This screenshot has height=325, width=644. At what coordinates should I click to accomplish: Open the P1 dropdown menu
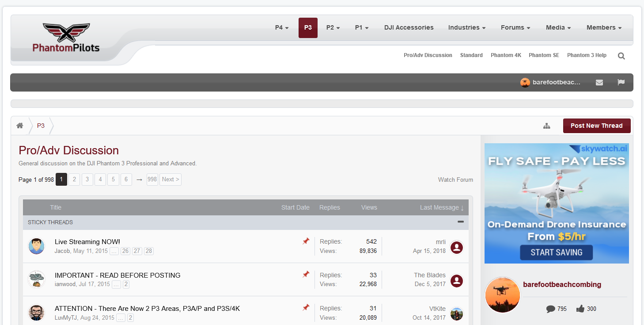pyautogui.click(x=362, y=27)
